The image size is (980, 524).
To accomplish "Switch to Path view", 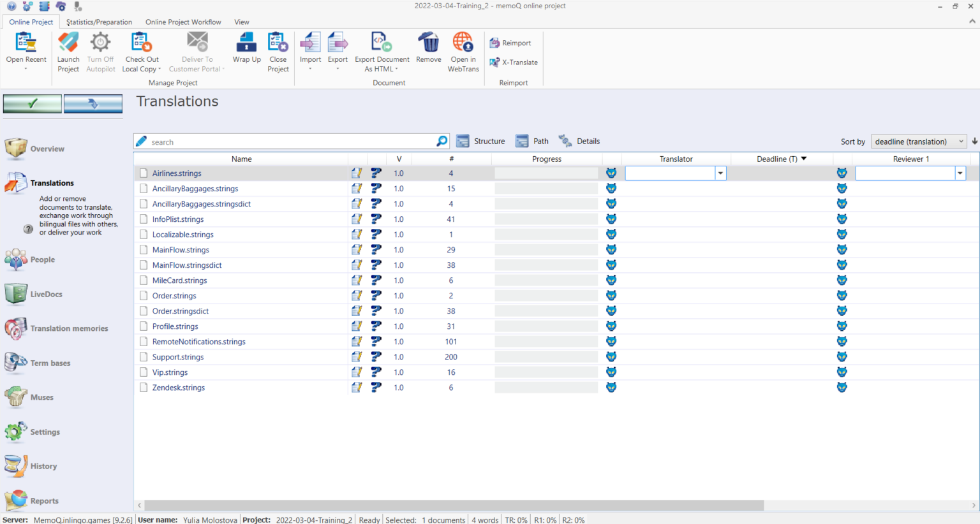I will [x=532, y=141].
